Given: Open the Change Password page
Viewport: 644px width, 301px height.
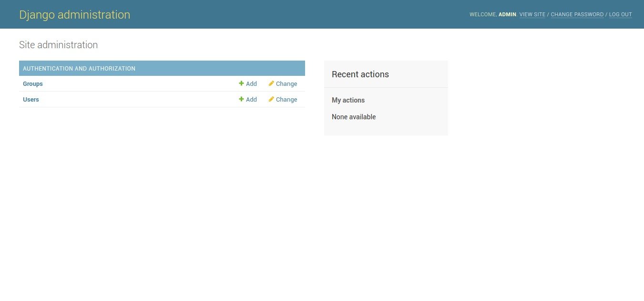Looking at the screenshot, I should 577,15.
